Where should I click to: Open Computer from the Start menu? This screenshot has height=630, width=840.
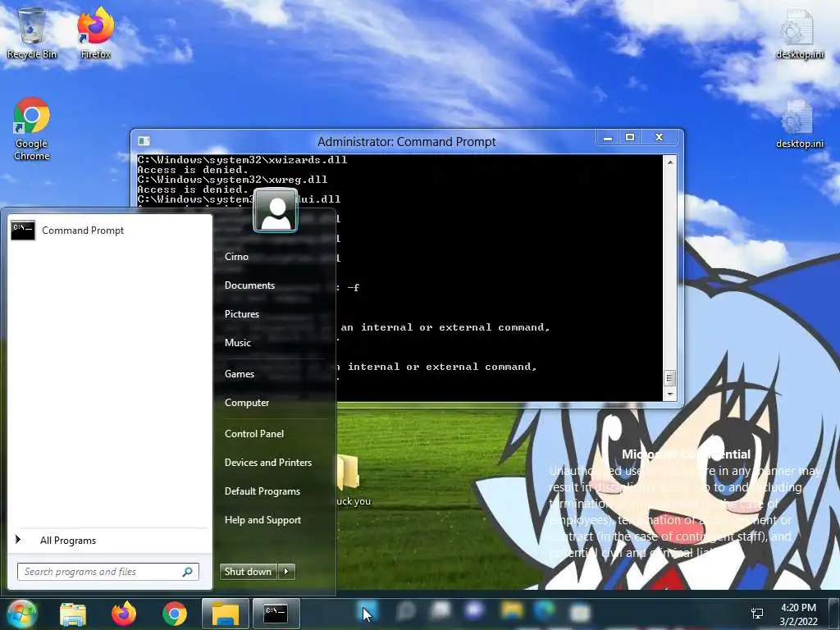click(247, 403)
